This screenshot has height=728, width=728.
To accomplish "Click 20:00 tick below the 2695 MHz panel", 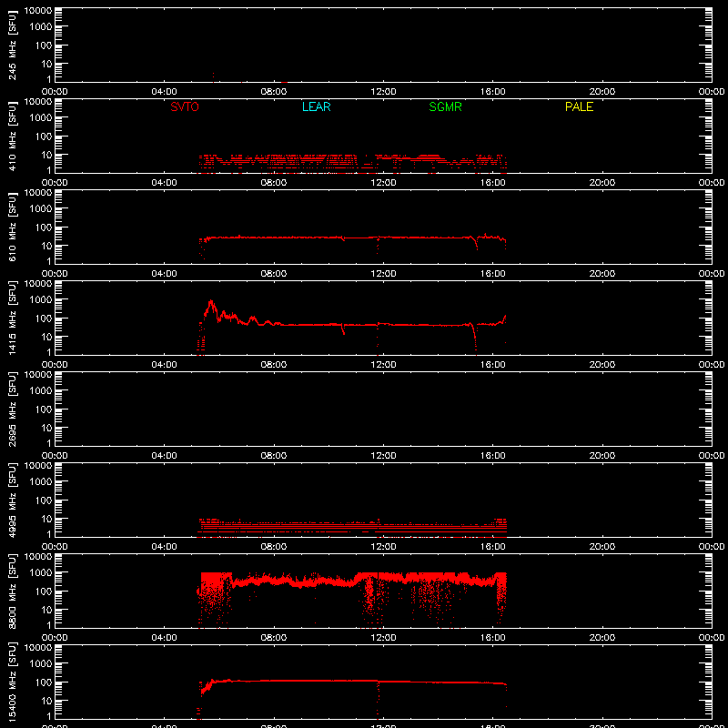I will (602, 456).
